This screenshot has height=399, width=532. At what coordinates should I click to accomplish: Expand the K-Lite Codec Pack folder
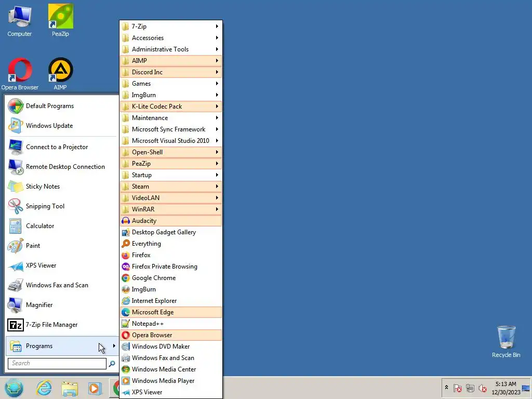(171, 107)
